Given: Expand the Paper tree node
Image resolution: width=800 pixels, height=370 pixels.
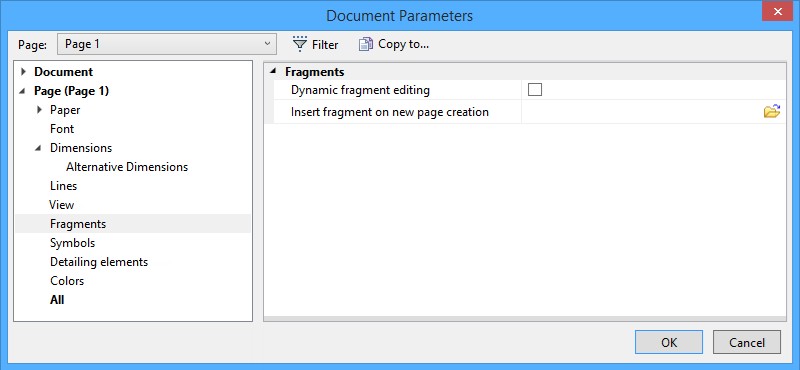Looking at the screenshot, I should 39,110.
